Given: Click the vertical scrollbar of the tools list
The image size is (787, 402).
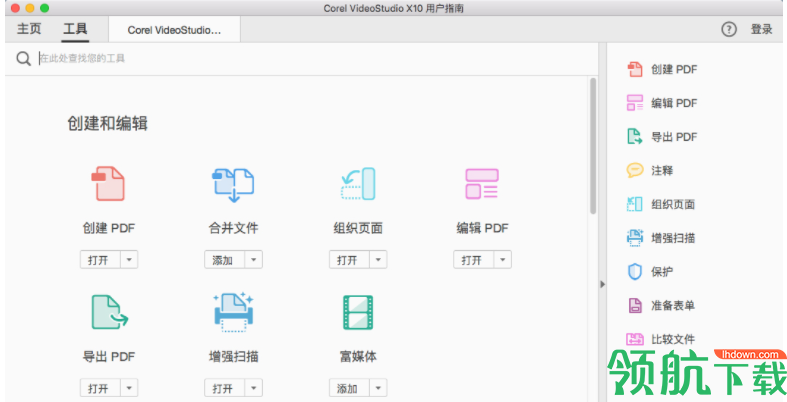Looking at the screenshot, I should 593,146.
